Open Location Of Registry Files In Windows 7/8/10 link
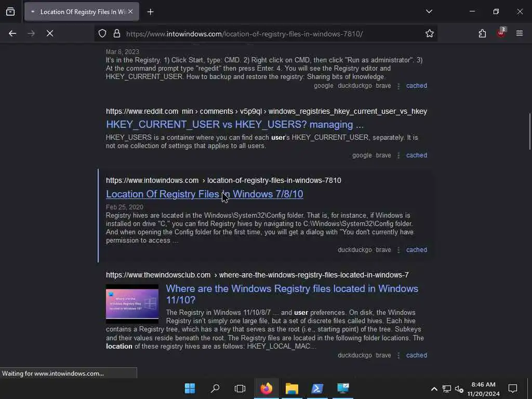The width and height of the screenshot is (532, 399). 205,194
